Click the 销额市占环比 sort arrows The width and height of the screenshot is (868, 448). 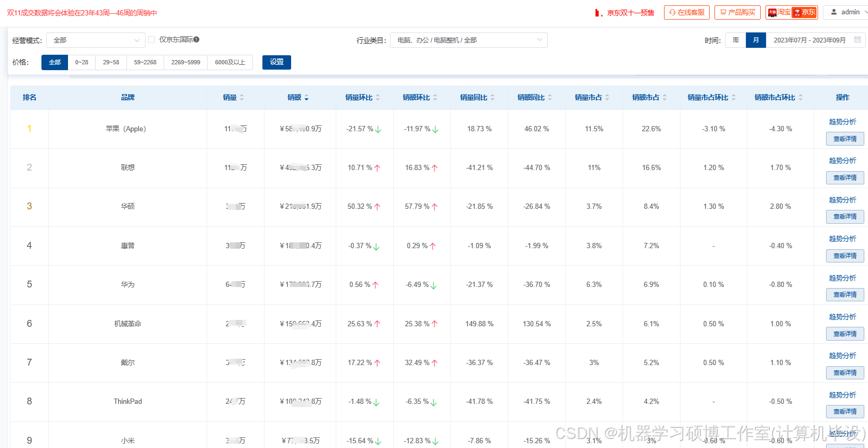click(x=801, y=98)
